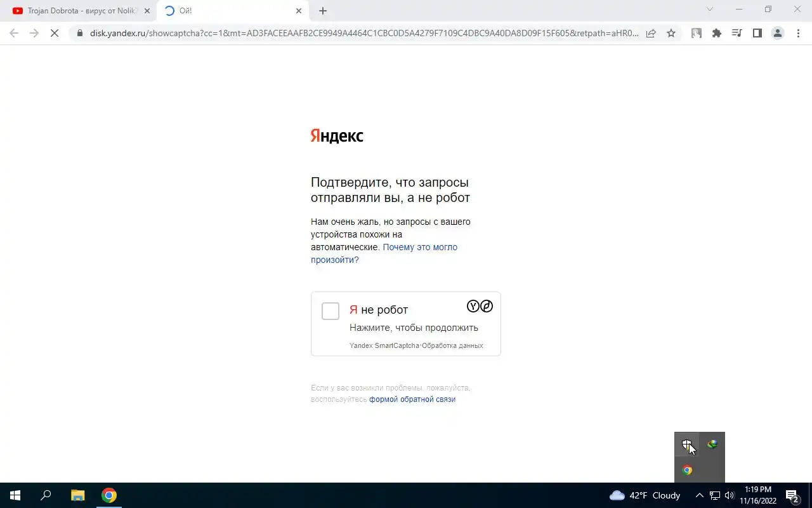
Task: Select the "Ой!" tab
Action: tap(233, 11)
